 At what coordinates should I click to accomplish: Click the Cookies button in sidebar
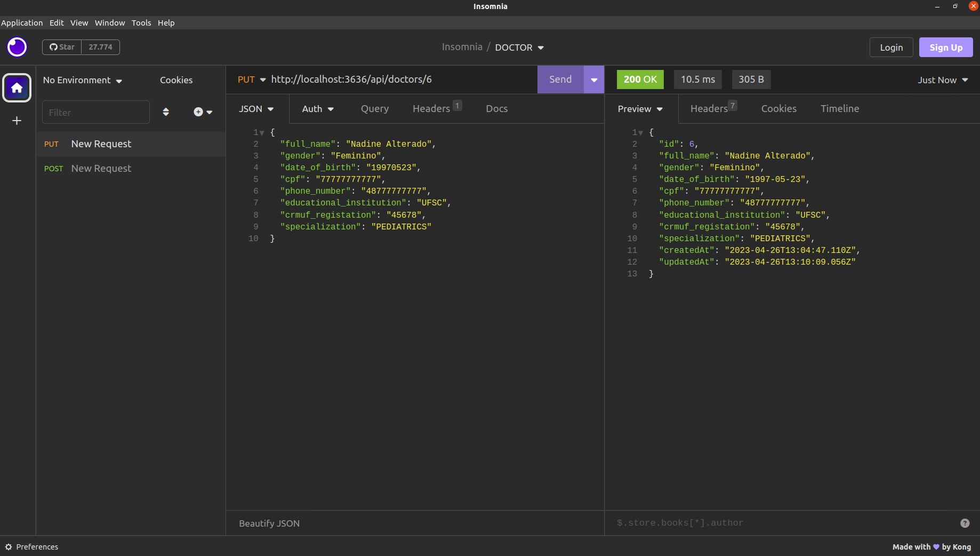(x=176, y=80)
